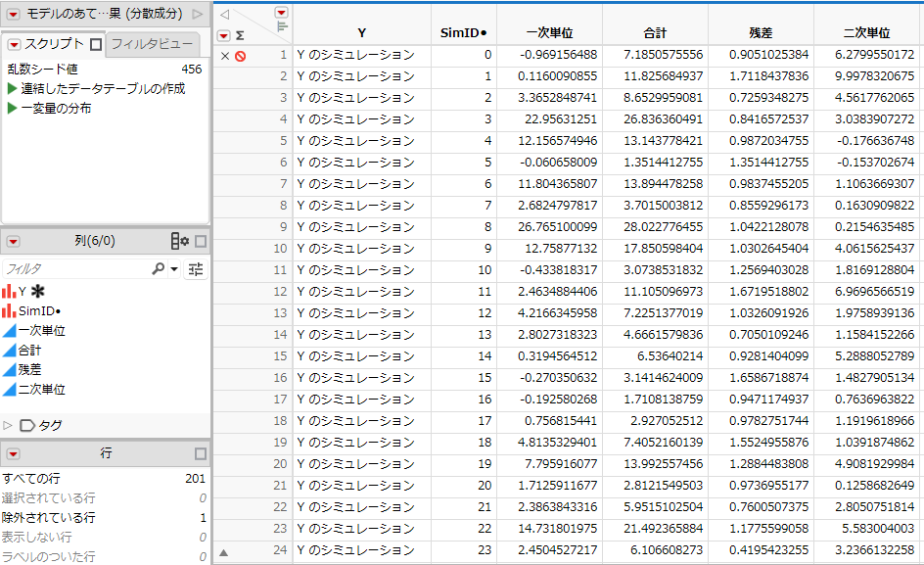Open the スクリプト red triangle menu
The width and height of the screenshot is (924, 565).
tap(14, 44)
